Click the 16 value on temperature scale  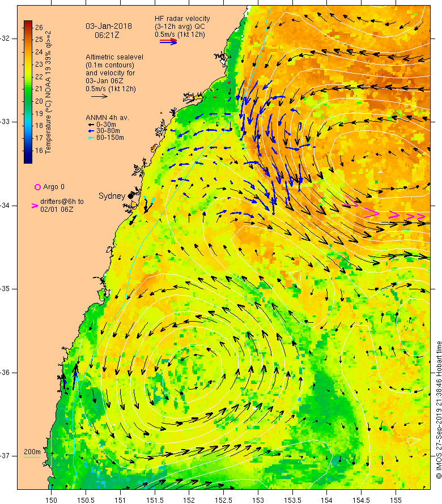tap(39, 151)
